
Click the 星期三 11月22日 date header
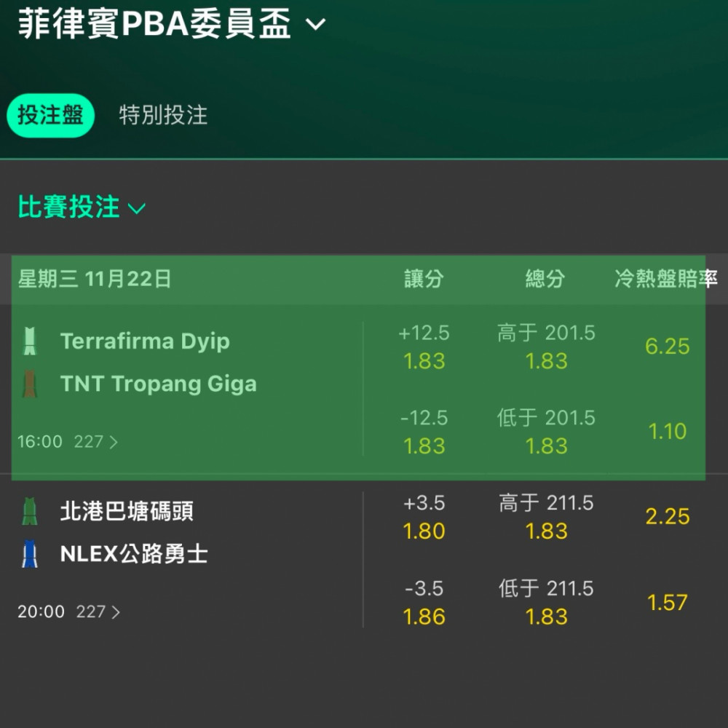pos(95,279)
